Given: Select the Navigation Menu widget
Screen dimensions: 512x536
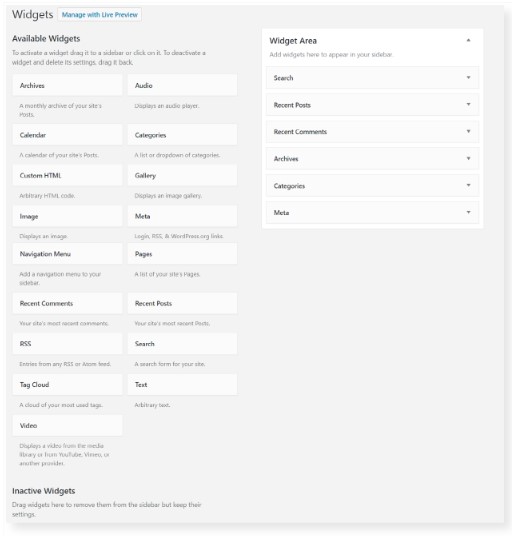Looking at the screenshot, I should (67, 254).
